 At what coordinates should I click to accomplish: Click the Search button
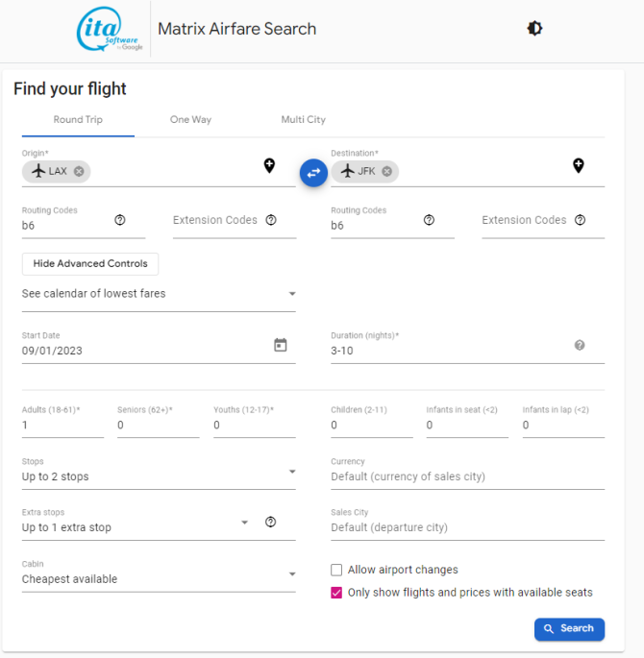(569, 629)
